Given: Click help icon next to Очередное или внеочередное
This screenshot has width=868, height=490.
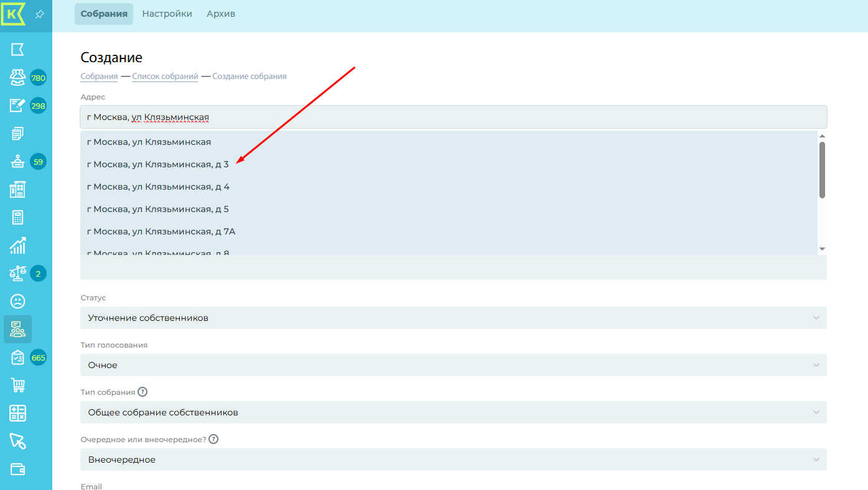Looking at the screenshot, I should [x=213, y=440].
